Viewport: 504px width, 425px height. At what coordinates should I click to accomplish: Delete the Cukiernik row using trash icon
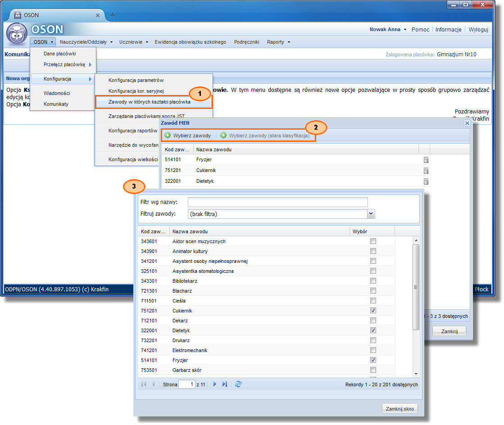coord(426,171)
